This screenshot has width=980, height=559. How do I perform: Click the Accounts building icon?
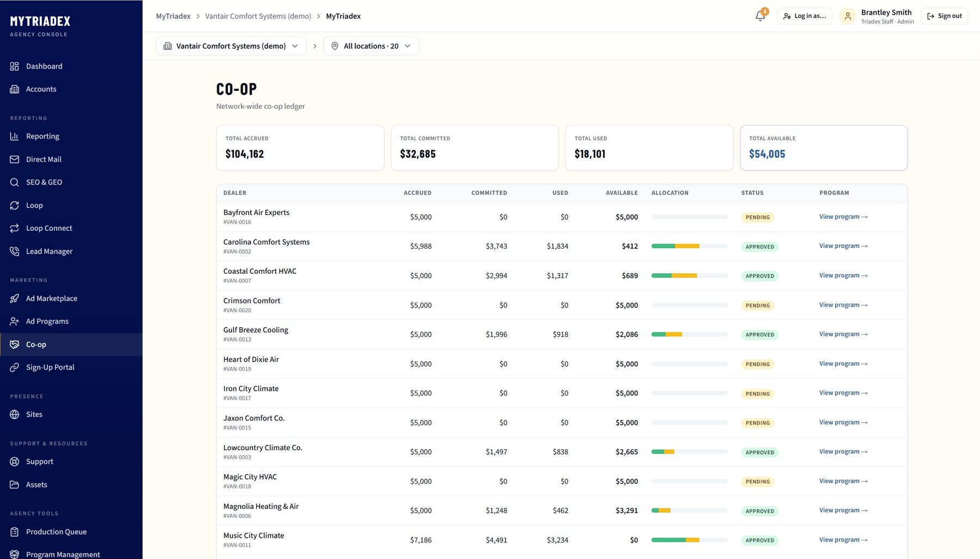point(15,89)
